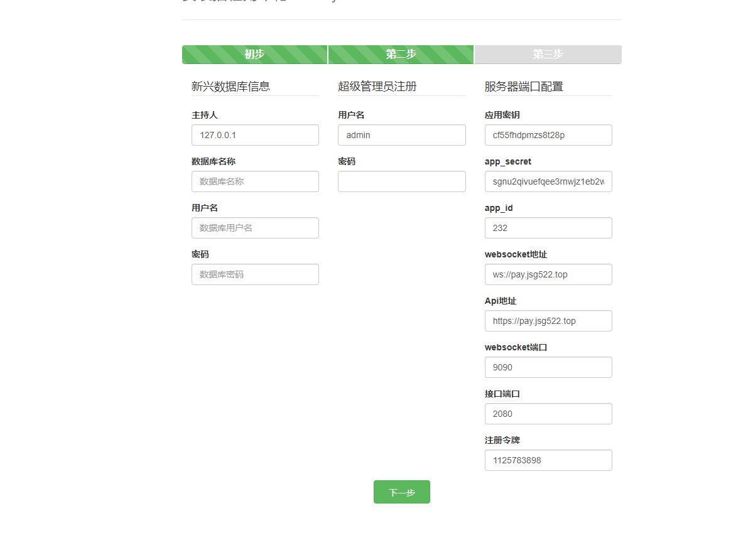Focus the 注册令牌 field with 1125783898
The height and width of the screenshot is (560, 753).
pyautogui.click(x=548, y=460)
